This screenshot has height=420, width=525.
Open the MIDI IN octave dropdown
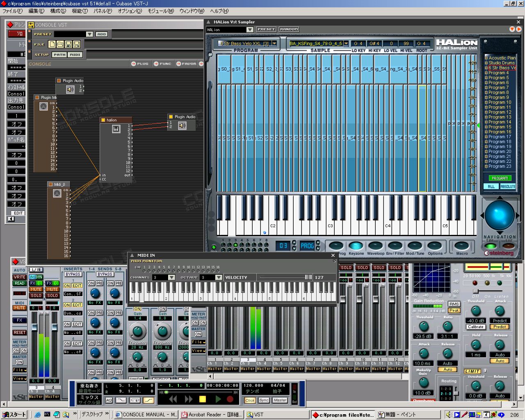pyautogui.click(x=219, y=278)
